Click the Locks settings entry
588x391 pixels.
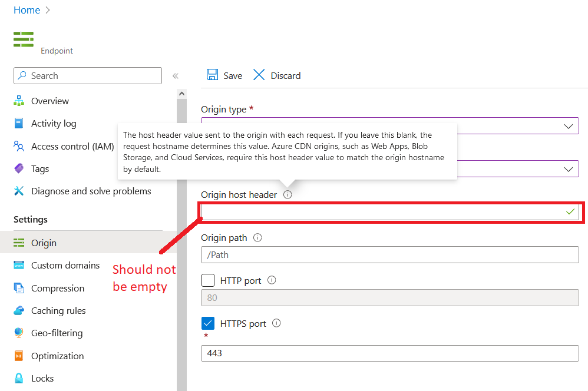point(41,378)
